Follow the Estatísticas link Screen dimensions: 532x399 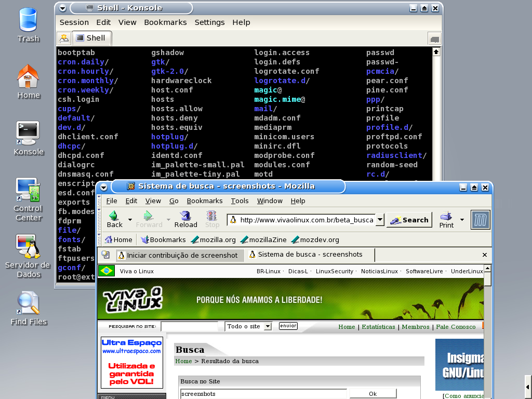pos(378,327)
